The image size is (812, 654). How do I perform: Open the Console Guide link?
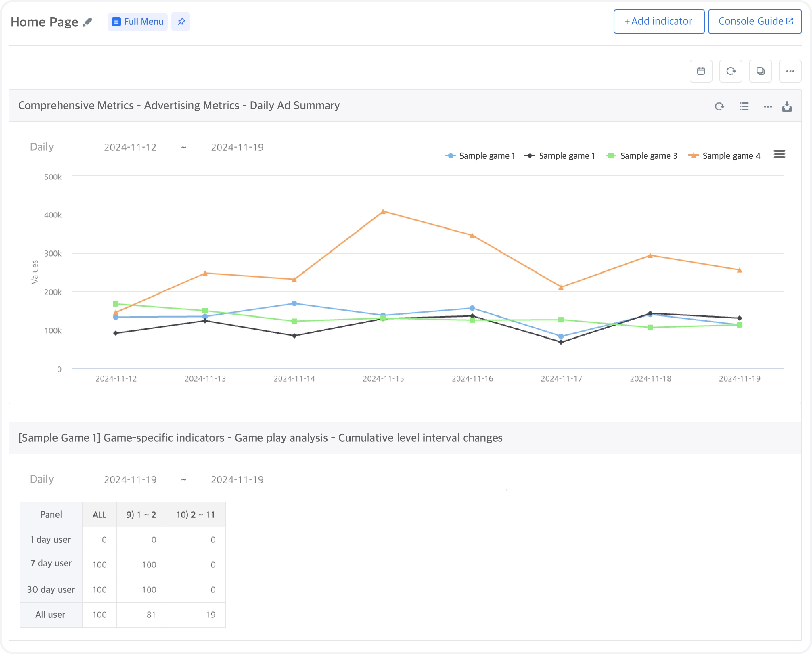(x=755, y=21)
